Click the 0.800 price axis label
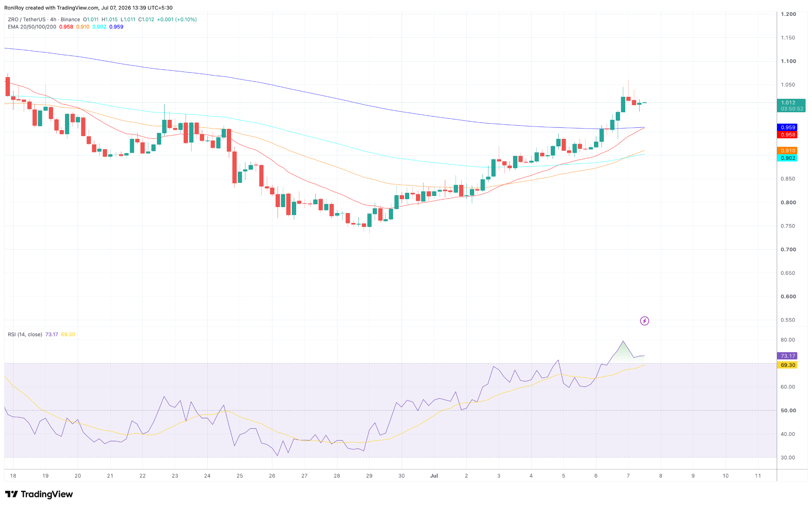 [x=788, y=202]
